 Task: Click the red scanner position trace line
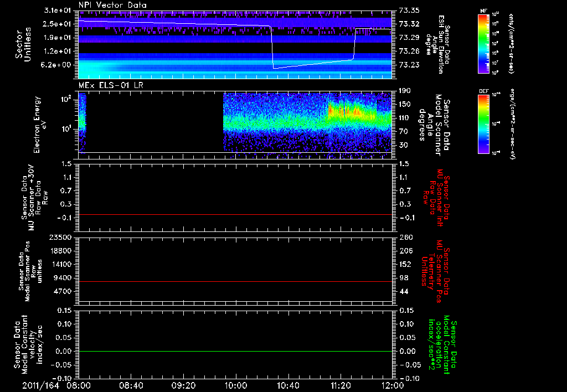click(x=235, y=282)
